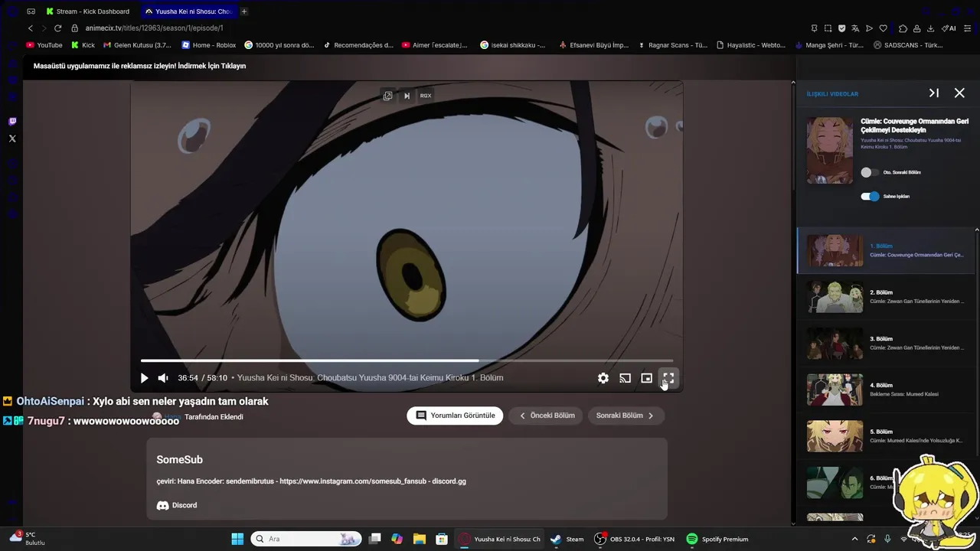Open Spotify Premium from taskbar
Viewport: 980px width, 551px height.
coord(718,539)
